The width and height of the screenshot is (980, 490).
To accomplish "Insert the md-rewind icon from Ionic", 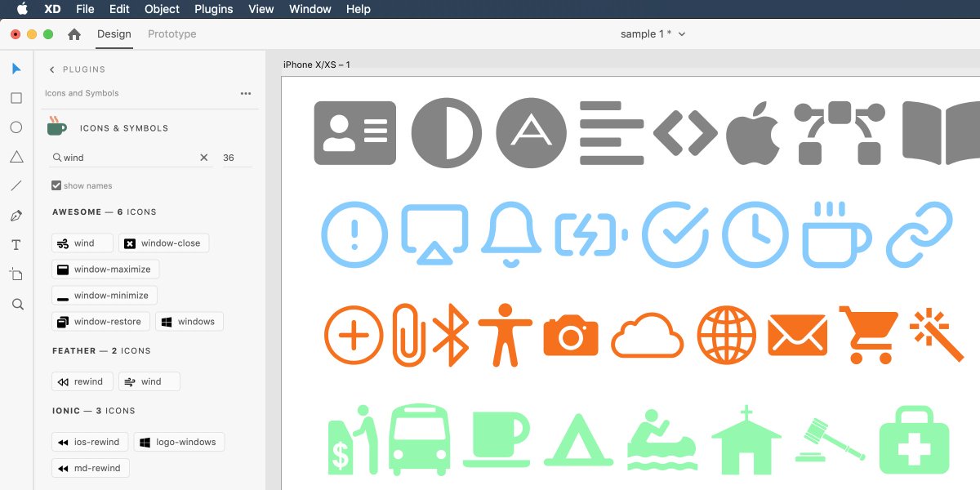I will click(x=90, y=468).
